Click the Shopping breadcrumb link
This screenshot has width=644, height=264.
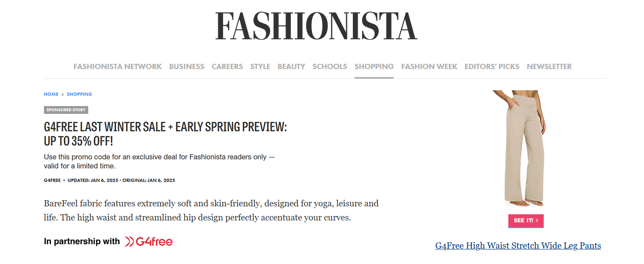(79, 94)
